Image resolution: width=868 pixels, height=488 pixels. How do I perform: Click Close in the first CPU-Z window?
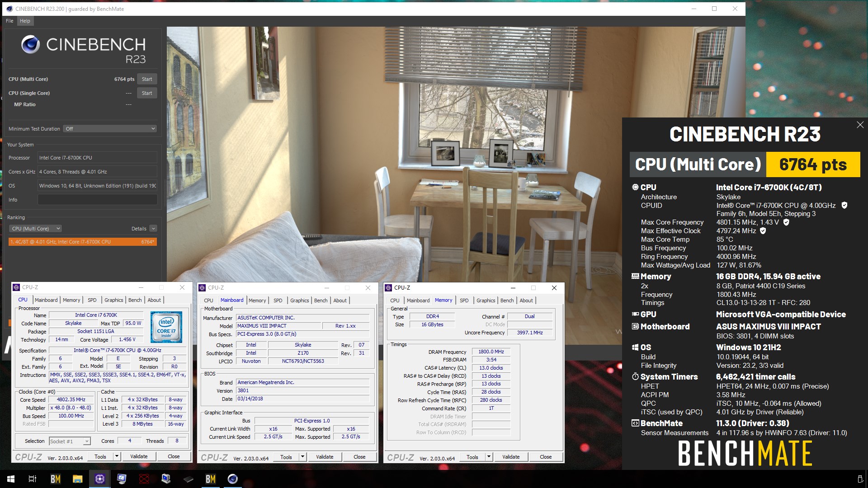coord(174,456)
